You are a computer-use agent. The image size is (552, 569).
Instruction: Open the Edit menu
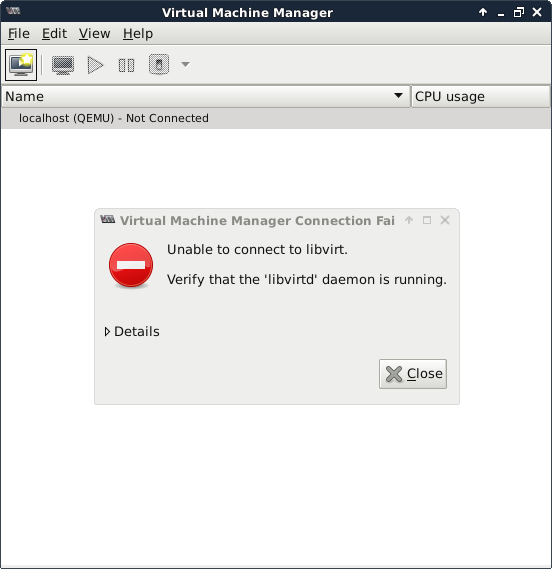pyautogui.click(x=54, y=34)
